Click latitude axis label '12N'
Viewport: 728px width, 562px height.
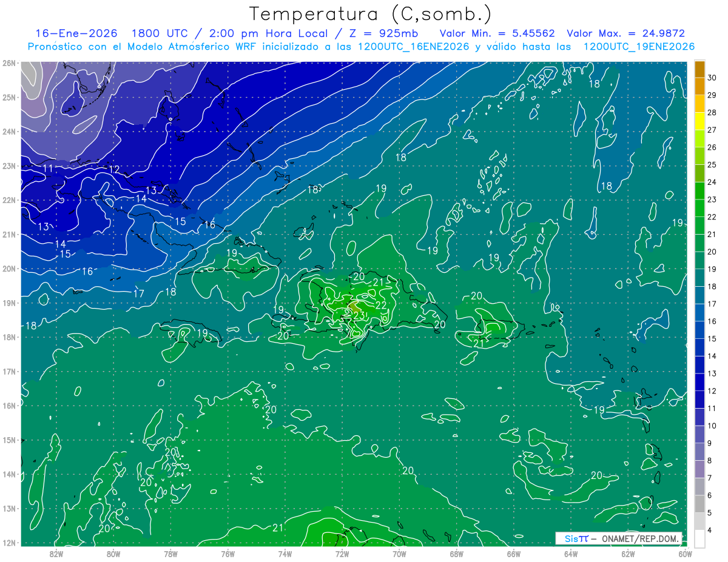pos(9,543)
